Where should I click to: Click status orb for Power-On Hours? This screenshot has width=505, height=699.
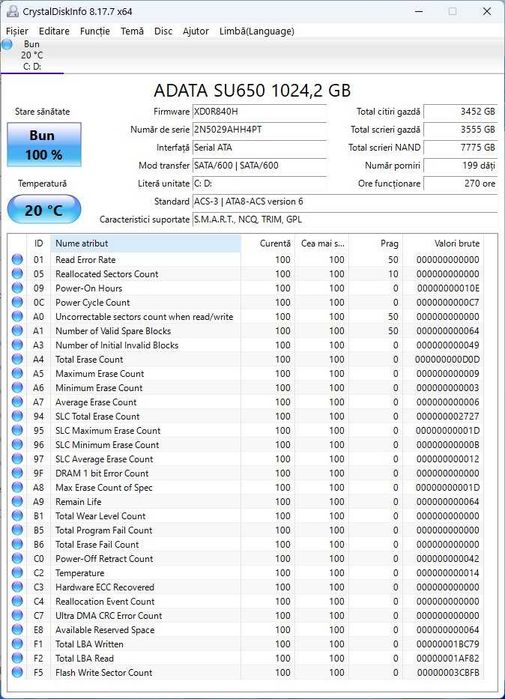pos(17,288)
